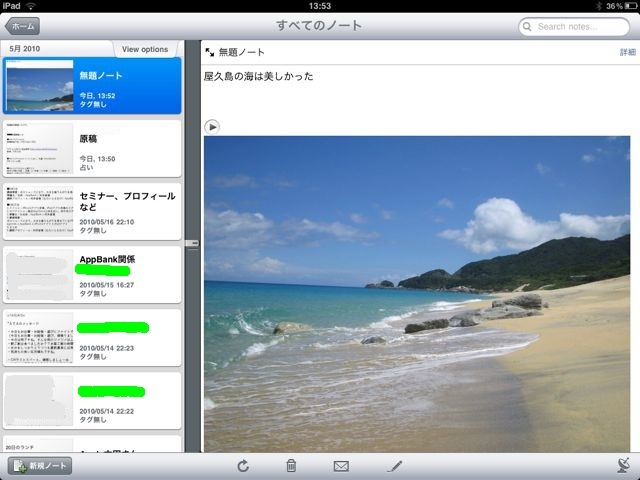
Task: Click the 原稿 note thumbnail
Action: click(x=40, y=149)
